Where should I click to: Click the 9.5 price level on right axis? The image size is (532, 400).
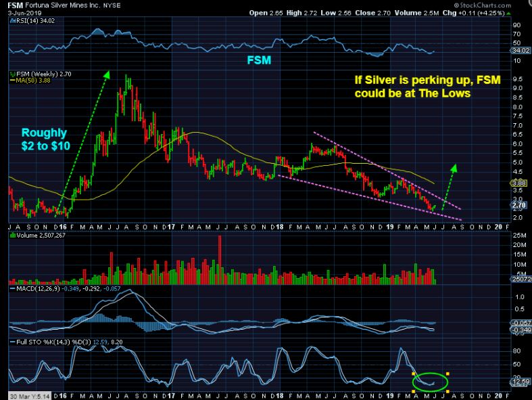click(x=518, y=79)
